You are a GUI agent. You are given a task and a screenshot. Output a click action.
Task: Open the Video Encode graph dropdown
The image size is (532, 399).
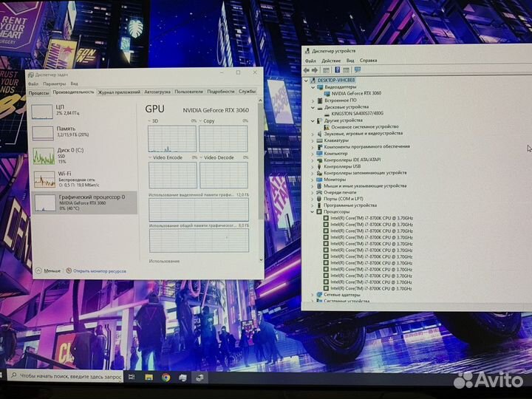click(x=150, y=158)
